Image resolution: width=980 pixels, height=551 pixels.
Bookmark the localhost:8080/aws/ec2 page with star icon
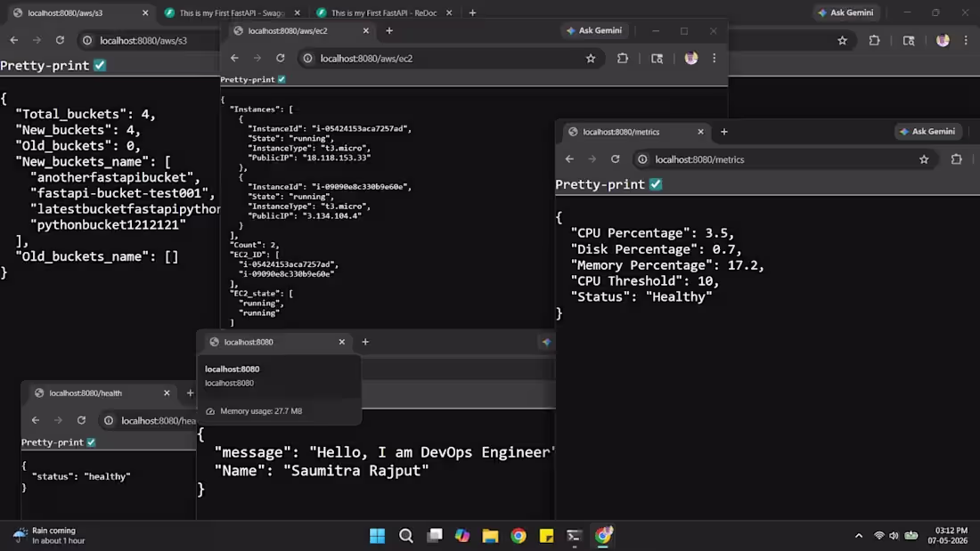(x=591, y=59)
